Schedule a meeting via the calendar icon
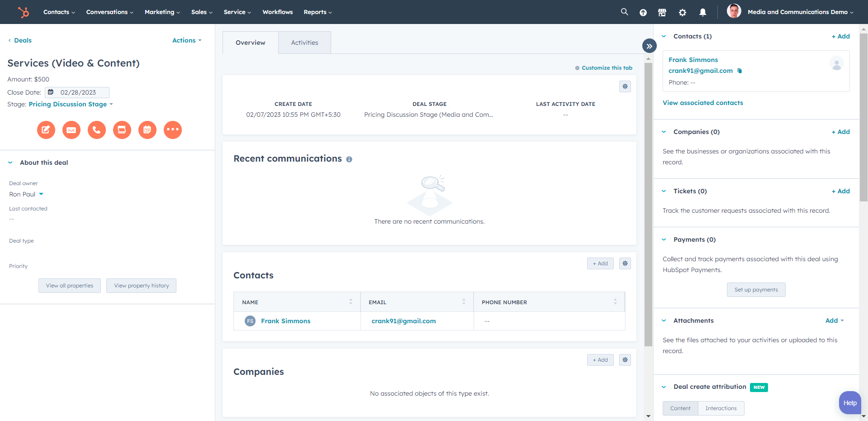The image size is (868, 421). click(147, 130)
